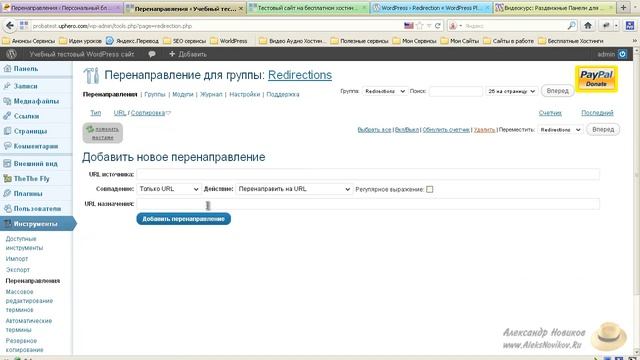The width and height of the screenshot is (640, 360).
Task: Click the Добавить перенаправление button
Action: point(184,219)
